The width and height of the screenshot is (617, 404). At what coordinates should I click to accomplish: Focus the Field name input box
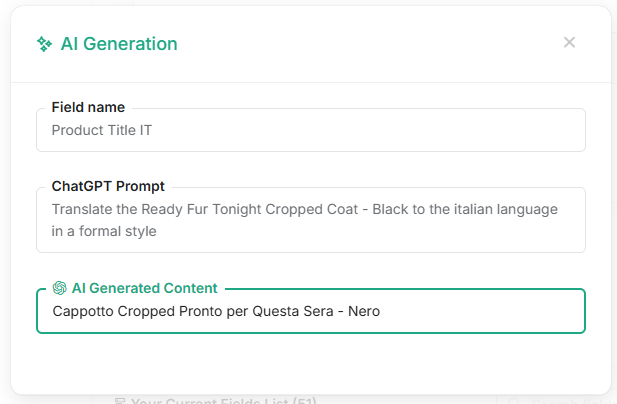tap(311, 130)
